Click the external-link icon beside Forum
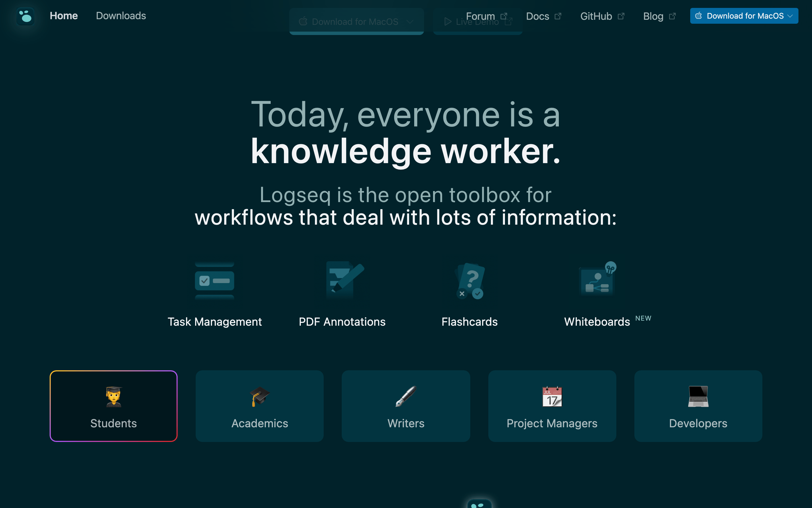 click(x=504, y=16)
